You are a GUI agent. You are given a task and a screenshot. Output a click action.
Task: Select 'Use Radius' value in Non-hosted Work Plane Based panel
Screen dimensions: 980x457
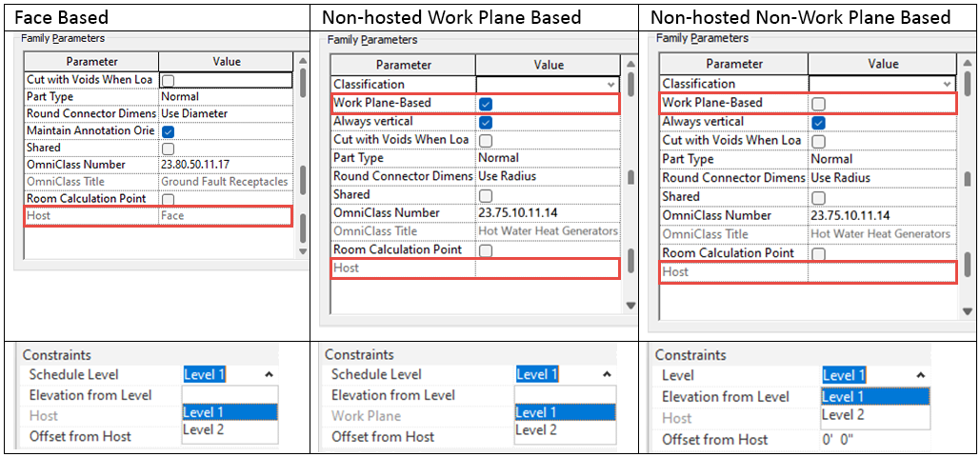(x=508, y=177)
